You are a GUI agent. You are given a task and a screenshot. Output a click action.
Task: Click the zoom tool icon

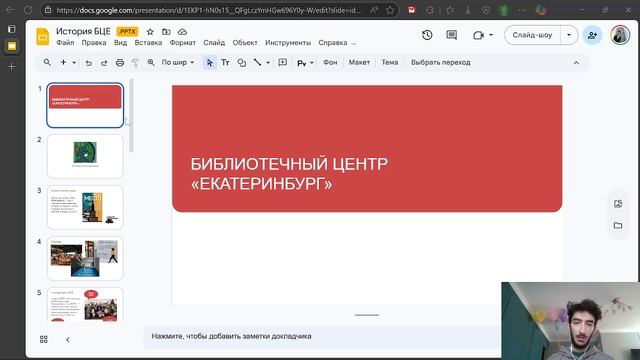151,62
